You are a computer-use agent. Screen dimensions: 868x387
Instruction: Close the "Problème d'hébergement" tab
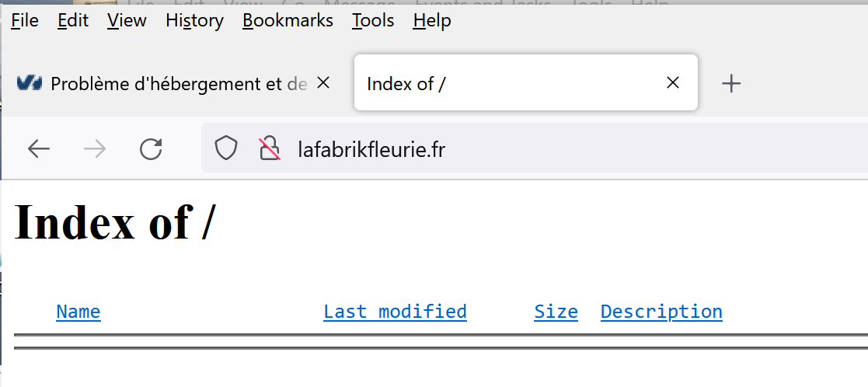[x=324, y=82]
